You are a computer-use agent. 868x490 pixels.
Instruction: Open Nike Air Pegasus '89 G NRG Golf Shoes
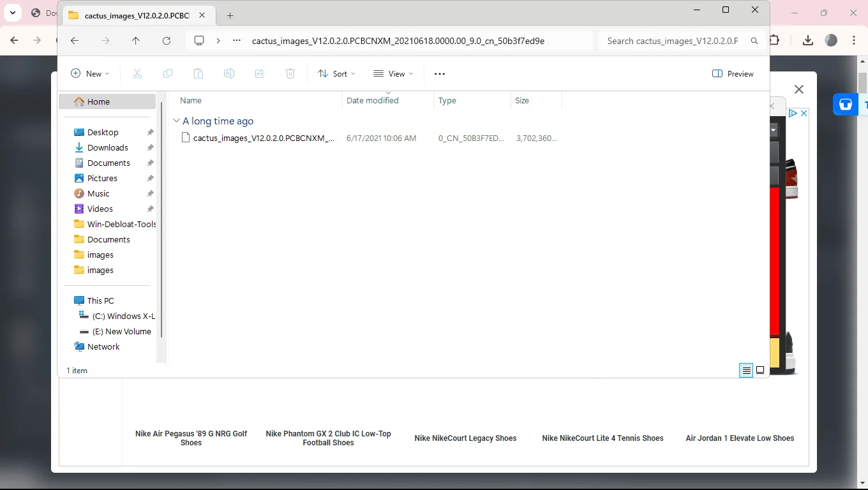[x=191, y=438]
